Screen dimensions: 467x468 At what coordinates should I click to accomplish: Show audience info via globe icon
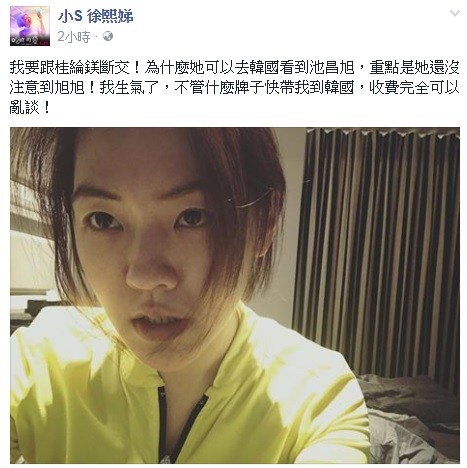108,36
